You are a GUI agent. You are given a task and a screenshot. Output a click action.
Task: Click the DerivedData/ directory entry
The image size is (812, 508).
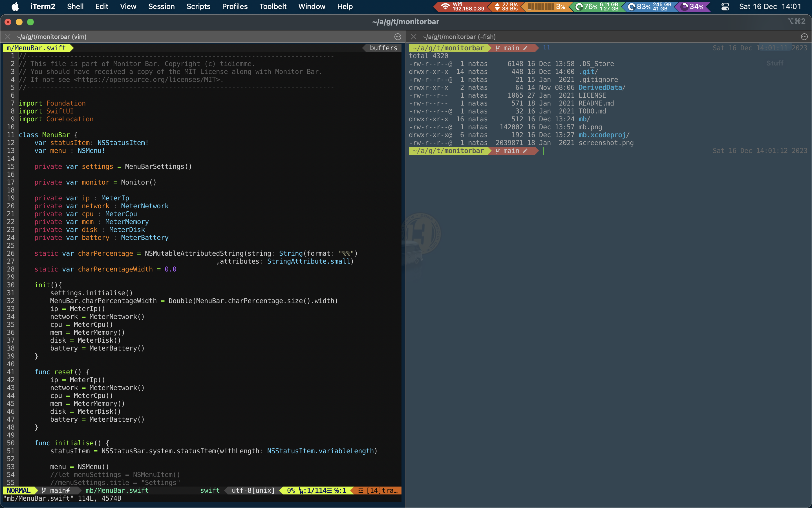(602, 87)
